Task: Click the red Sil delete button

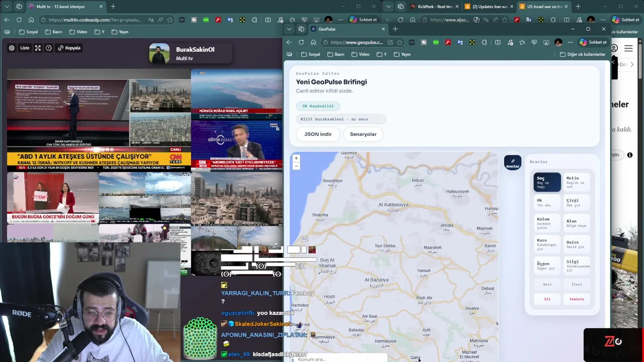Action: pos(547,299)
